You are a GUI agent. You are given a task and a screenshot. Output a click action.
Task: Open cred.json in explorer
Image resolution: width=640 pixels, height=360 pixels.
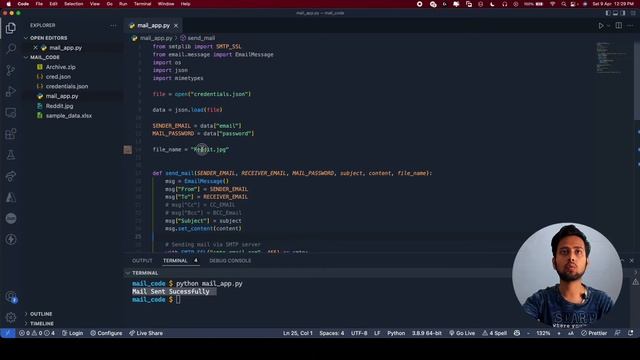[58, 77]
